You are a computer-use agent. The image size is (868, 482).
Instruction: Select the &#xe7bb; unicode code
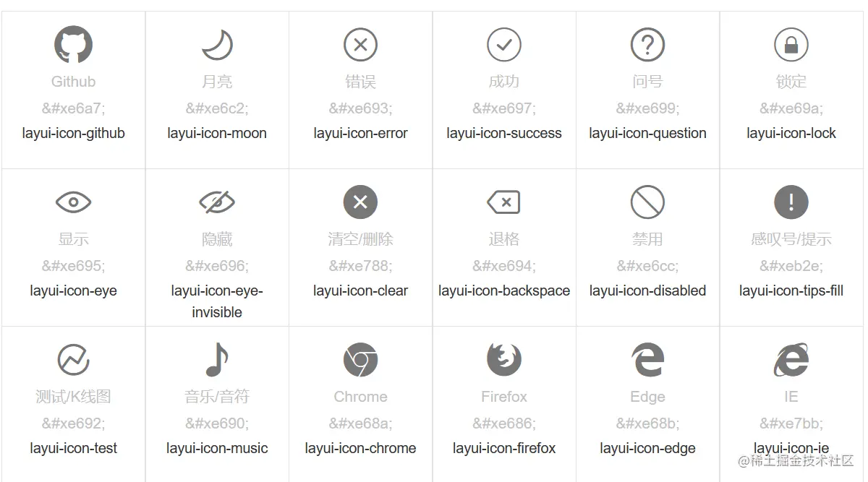click(x=791, y=423)
